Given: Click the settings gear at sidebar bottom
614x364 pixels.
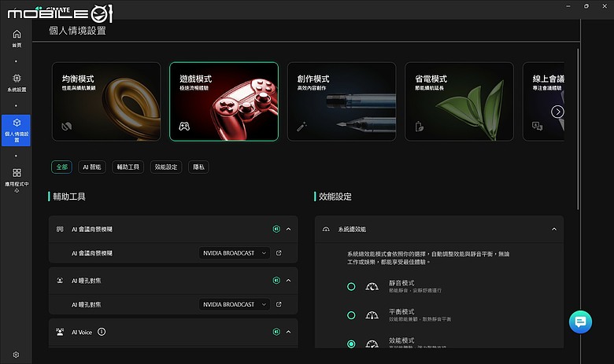Looking at the screenshot, I should tap(16, 355).
